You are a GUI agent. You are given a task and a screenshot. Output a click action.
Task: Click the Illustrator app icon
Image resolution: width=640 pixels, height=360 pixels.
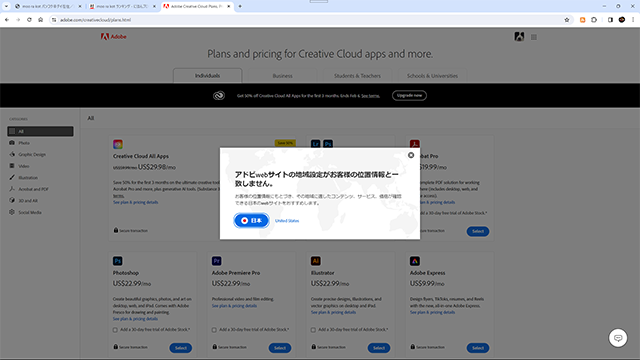(x=316, y=261)
